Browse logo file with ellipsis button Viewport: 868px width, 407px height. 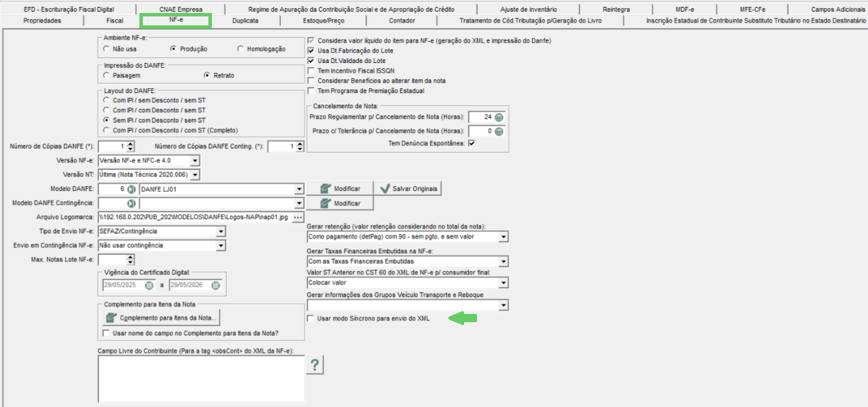[297, 217]
